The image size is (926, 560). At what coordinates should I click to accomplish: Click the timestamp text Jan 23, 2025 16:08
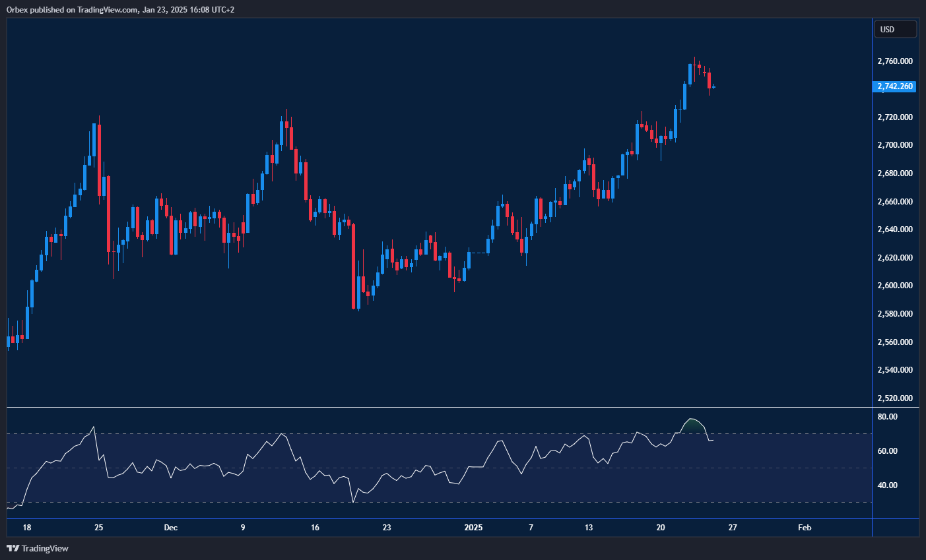(x=174, y=9)
